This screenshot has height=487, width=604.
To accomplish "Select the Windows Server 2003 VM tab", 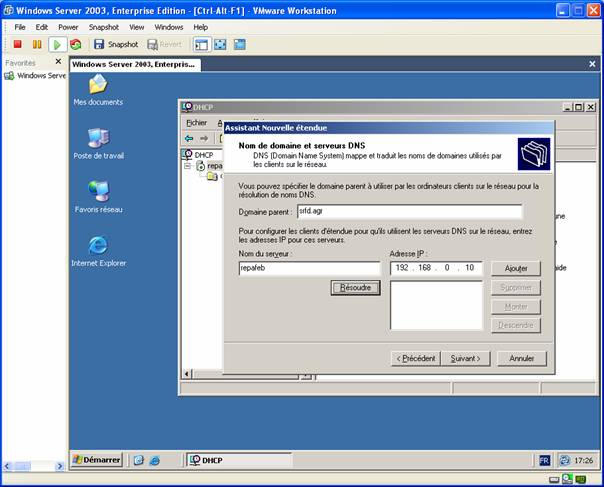I will 135,64.
